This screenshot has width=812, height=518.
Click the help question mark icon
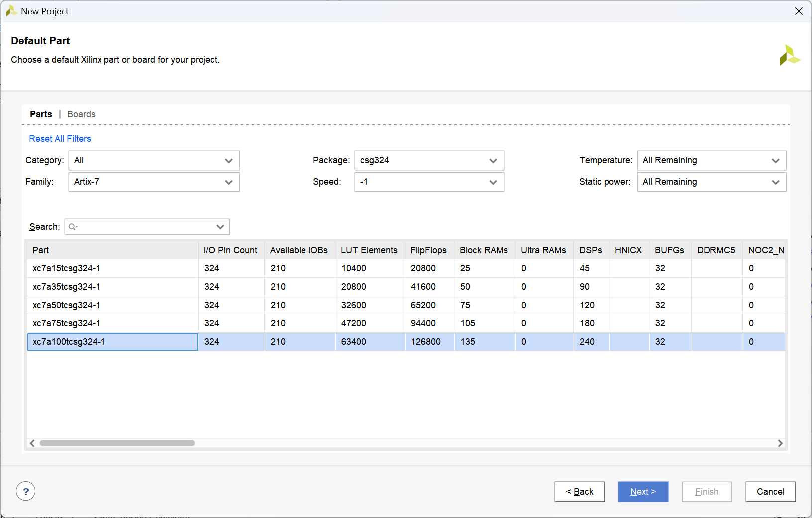pos(26,491)
